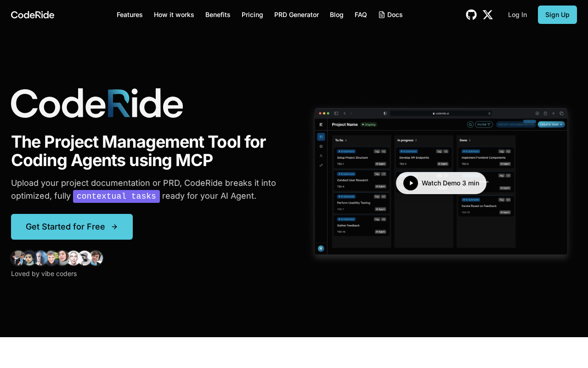Click the Sign Up button

[557, 15]
